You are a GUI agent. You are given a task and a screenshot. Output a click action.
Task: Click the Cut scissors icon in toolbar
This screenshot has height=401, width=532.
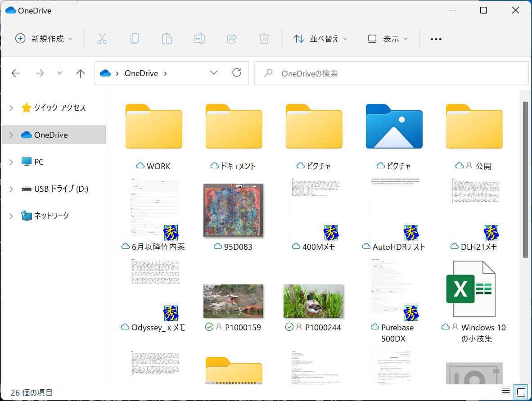102,39
